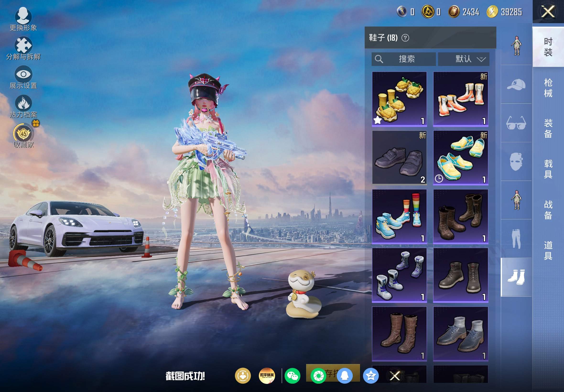Select the dark brown ankle boots thumbnail
The width and height of the screenshot is (564, 392).
[x=461, y=275]
